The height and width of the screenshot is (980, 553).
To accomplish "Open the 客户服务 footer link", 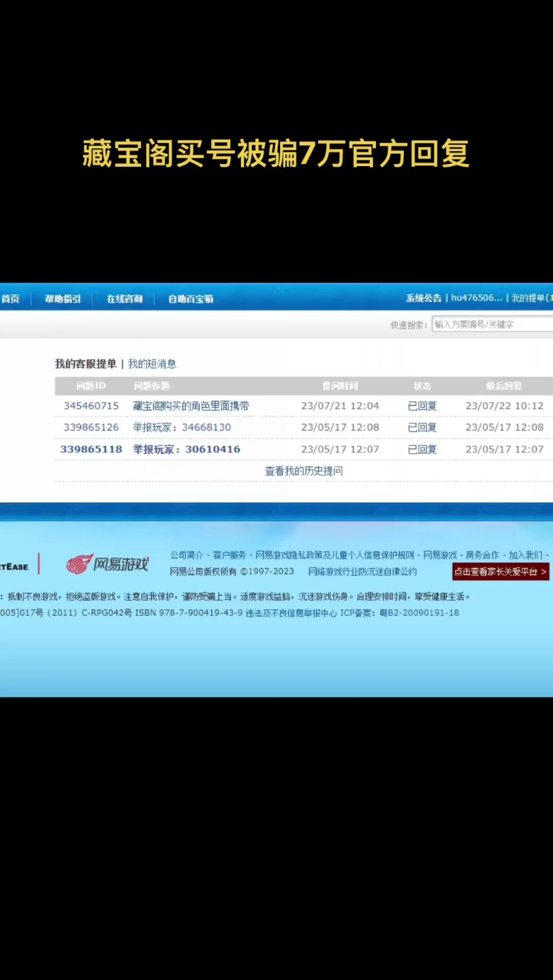I will click(x=230, y=555).
